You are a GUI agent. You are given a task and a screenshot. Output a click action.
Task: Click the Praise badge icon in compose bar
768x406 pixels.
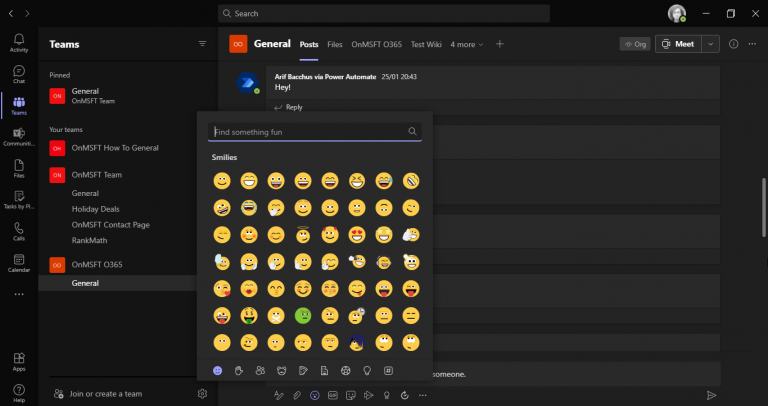tap(386, 395)
